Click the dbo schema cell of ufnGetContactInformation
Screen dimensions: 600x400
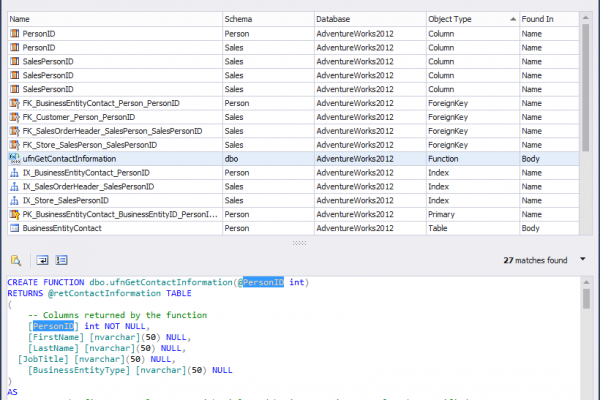coord(268,158)
